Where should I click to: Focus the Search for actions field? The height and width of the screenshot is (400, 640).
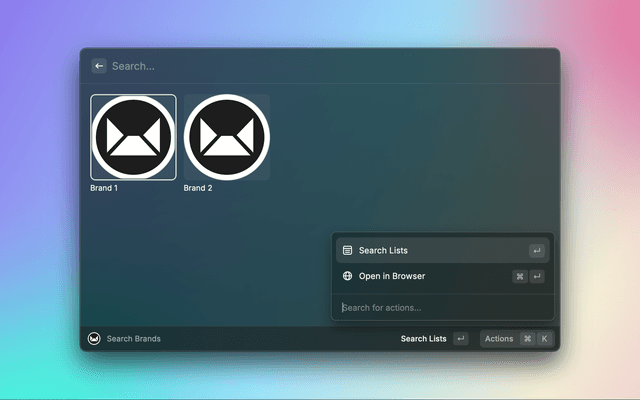[x=440, y=307]
